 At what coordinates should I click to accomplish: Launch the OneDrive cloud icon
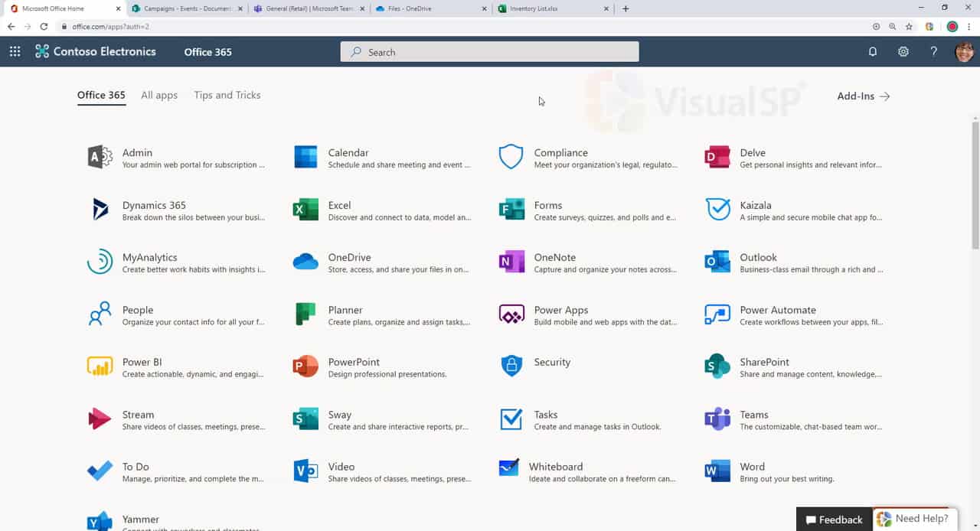click(x=305, y=262)
